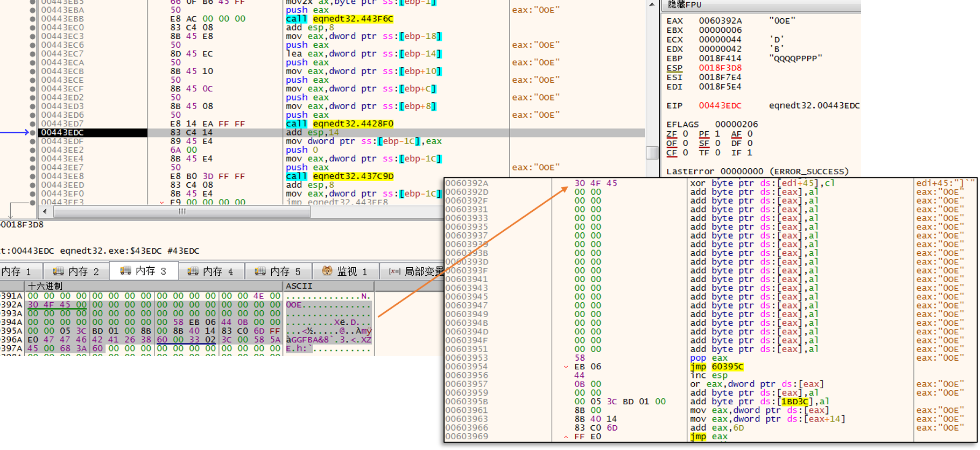Click the horizontal scrollbar left arrow
980x450 pixels.
(x=45, y=211)
